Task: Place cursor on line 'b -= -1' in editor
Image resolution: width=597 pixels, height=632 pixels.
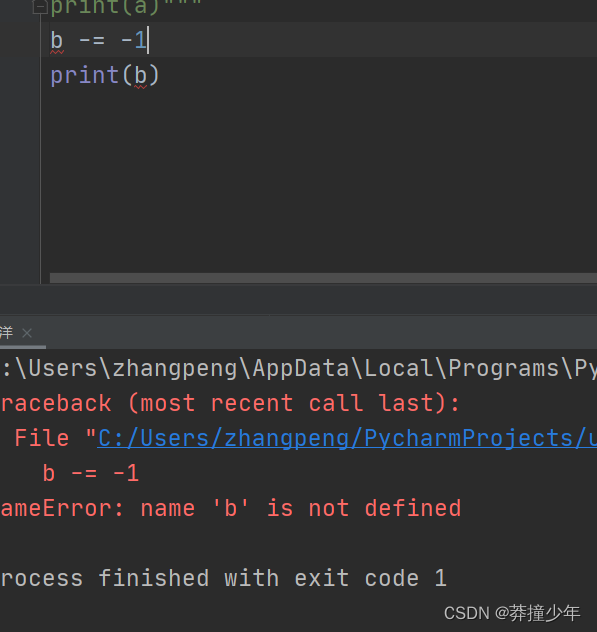Action: (x=99, y=41)
